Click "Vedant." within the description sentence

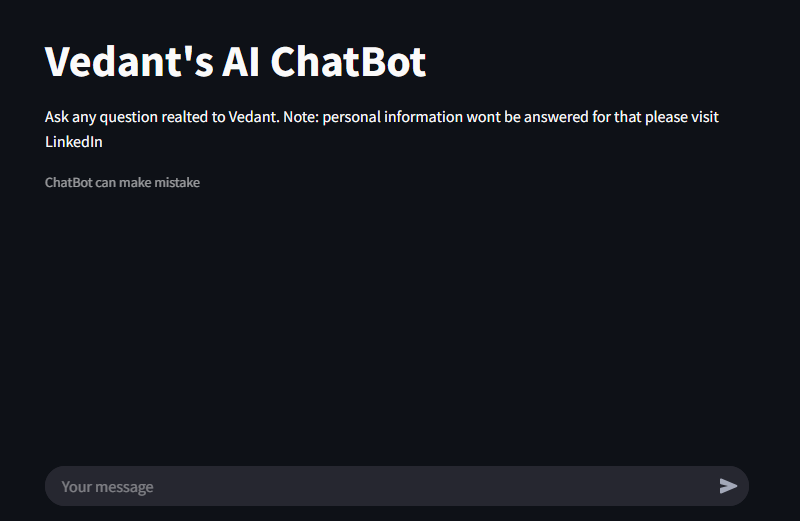point(254,117)
